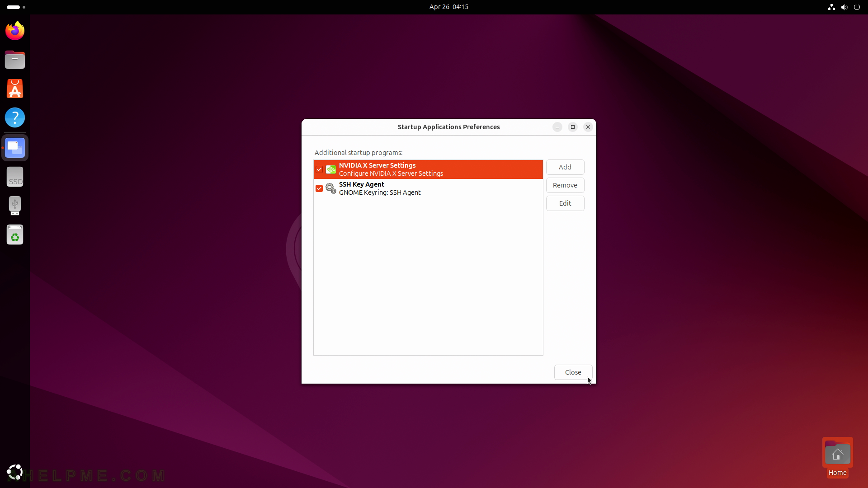Open Firefox from the dock

point(15,31)
